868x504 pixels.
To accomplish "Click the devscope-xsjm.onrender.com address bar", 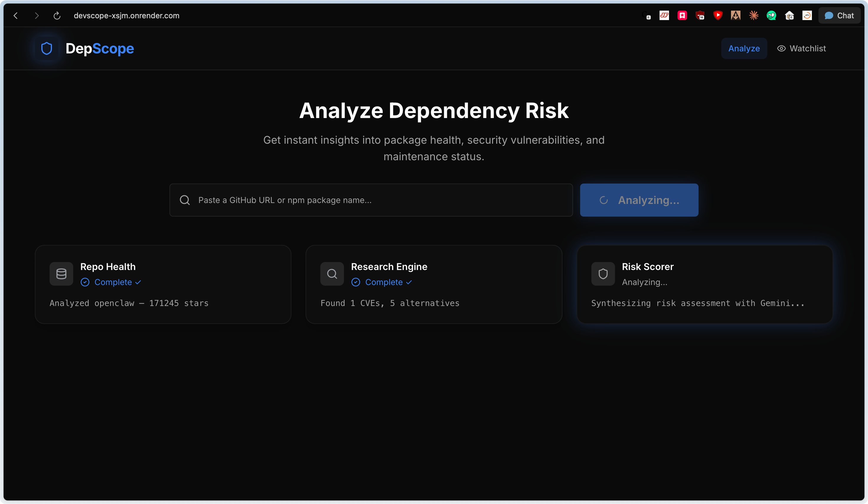I will coord(126,15).
